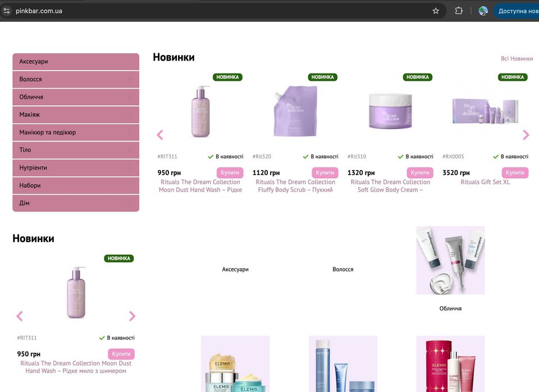Open the Dermalogica Обличчя category image
This screenshot has width=539, height=392.
point(451,260)
